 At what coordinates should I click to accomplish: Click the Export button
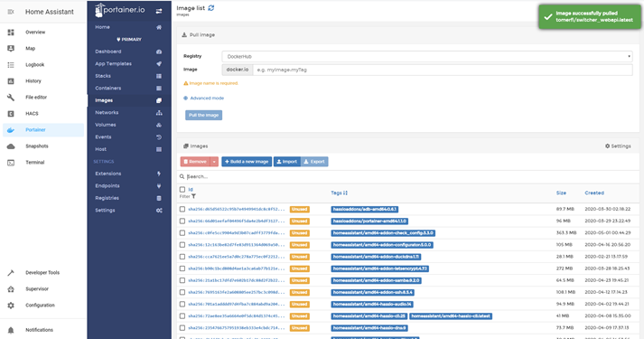(x=314, y=162)
